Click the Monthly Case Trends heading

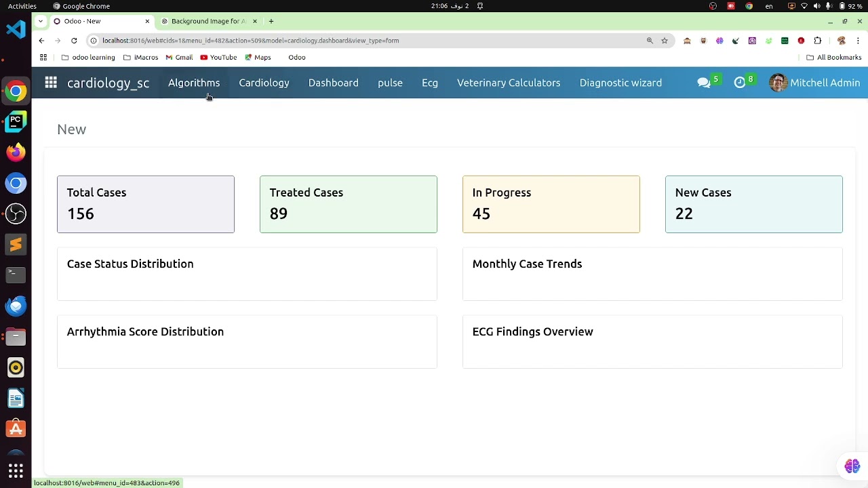pos(527,264)
